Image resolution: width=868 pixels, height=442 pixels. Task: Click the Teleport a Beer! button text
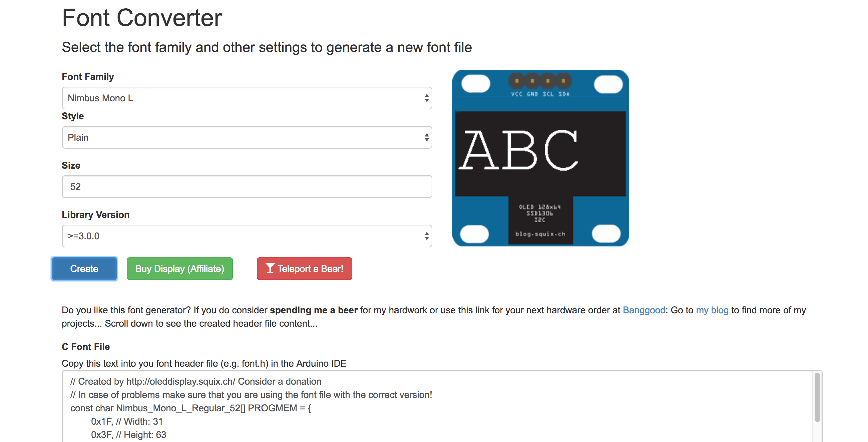(x=310, y=269)
